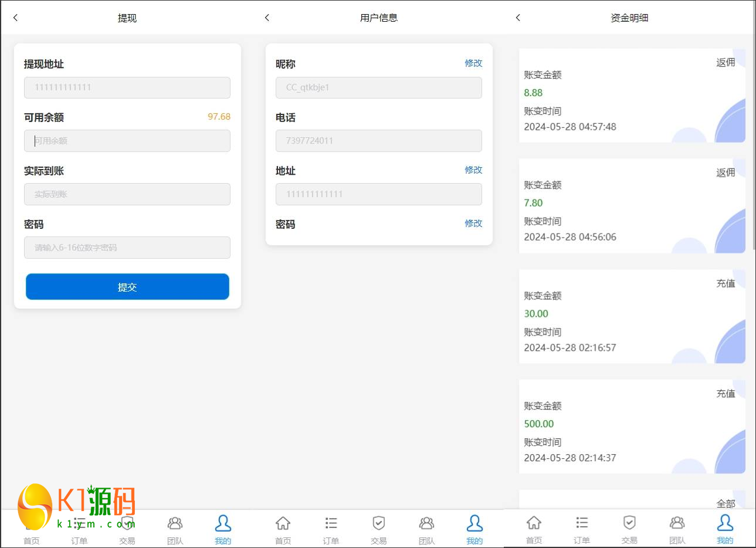756x548 pixels.
Task: Submit withdrawal with the 提交 button
Action: pos(127,287)
